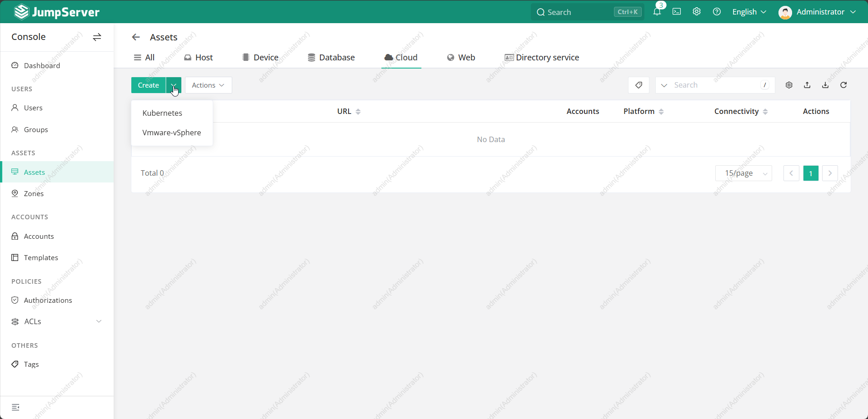Click the Create button

point(148,85)
